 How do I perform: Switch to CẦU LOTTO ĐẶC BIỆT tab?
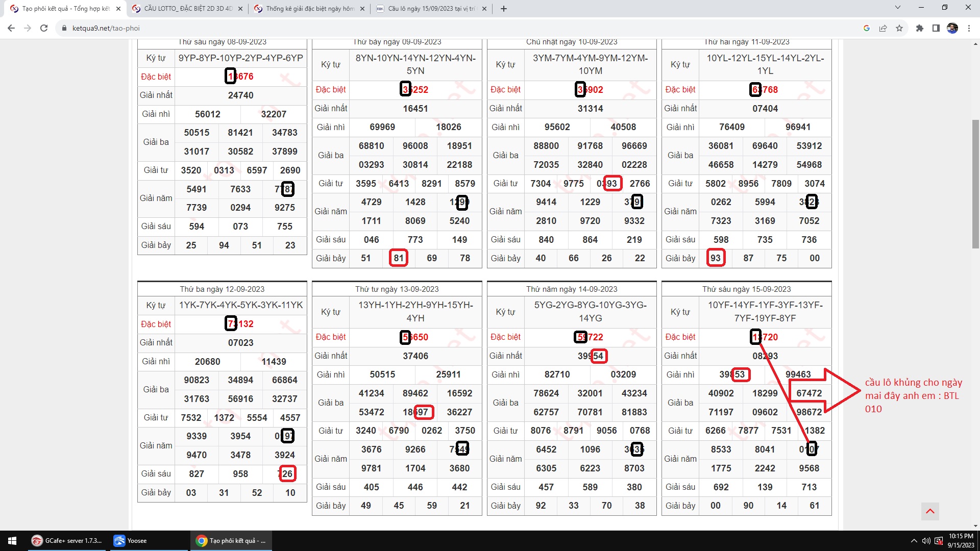[x=188, y=9]
